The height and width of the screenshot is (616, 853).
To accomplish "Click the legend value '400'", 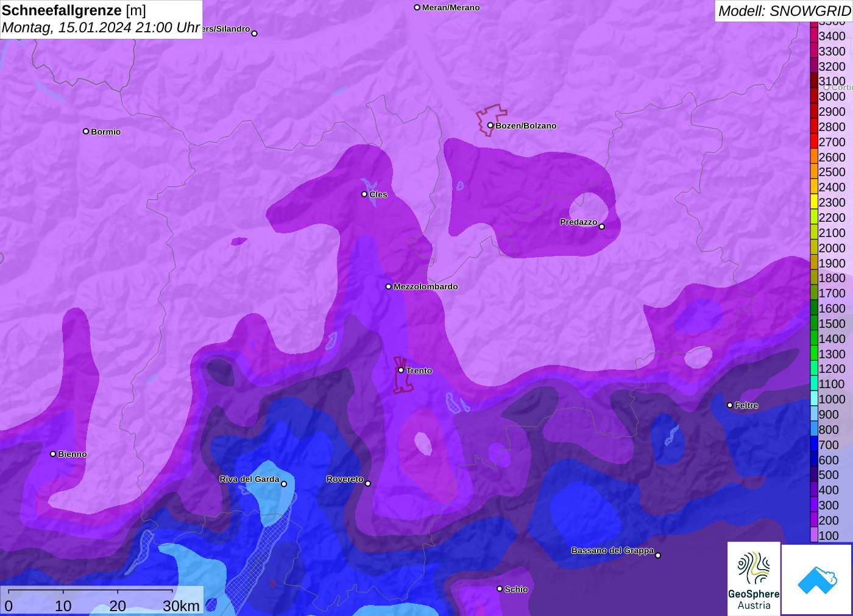I will (829, 490).
